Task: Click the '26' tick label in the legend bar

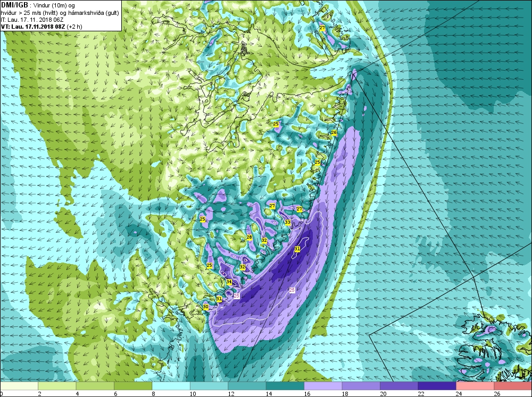Action: (x=497, y=394)
